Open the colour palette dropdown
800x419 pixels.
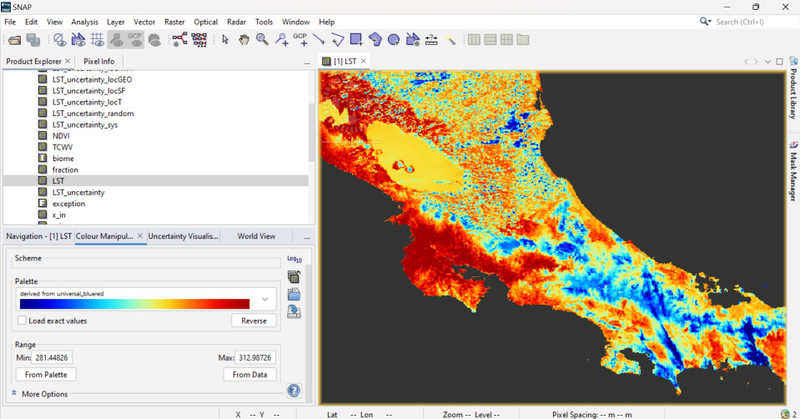(x=265, y=299)
